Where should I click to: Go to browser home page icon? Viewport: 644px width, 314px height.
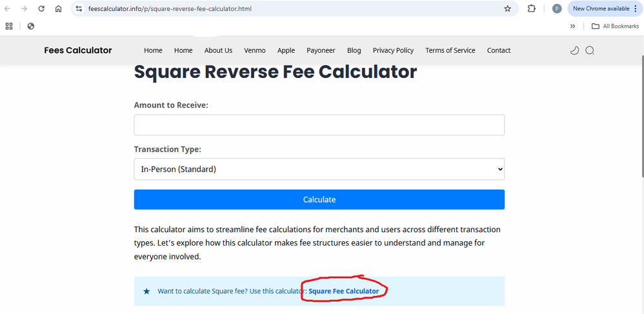tap(58, 9)
